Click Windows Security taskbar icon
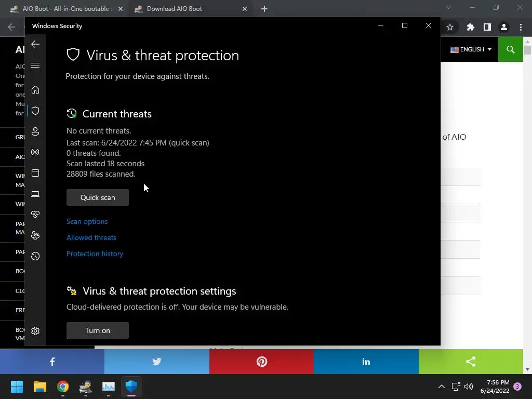Viewport: 532px width, 399px height. point(131,387)
